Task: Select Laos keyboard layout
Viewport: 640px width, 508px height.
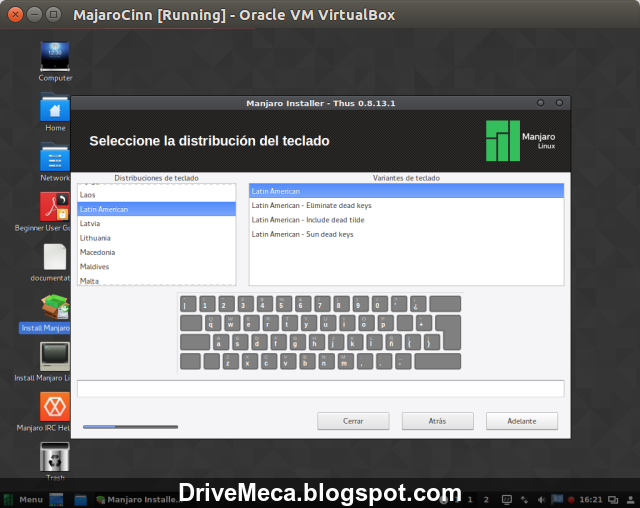Action: point(156,195)
